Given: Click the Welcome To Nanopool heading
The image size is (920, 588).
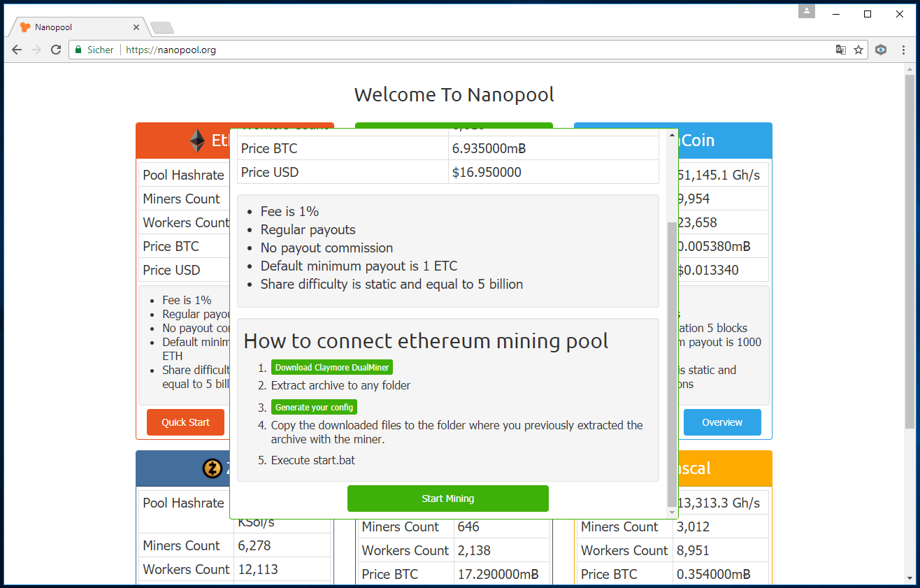Looking at the screenshot, I should click(x=454, y=94).
